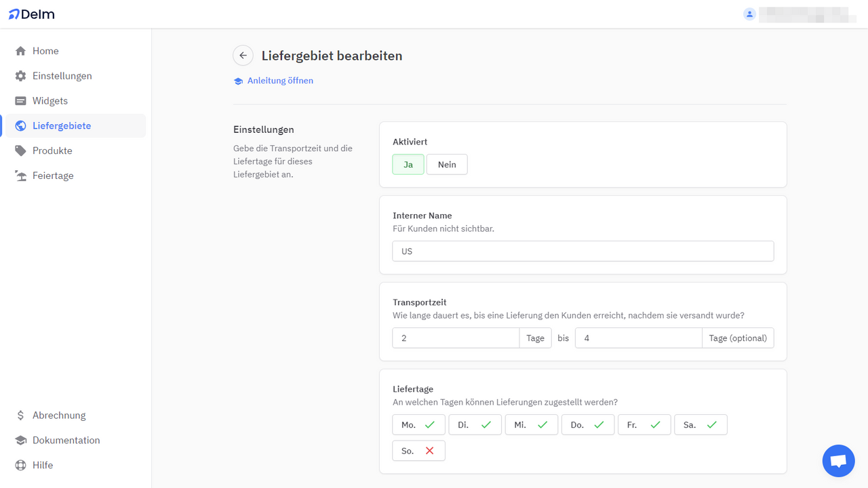Open the chat support bubble
Viewport: 868px width, 488px height.
coord(838,461)
